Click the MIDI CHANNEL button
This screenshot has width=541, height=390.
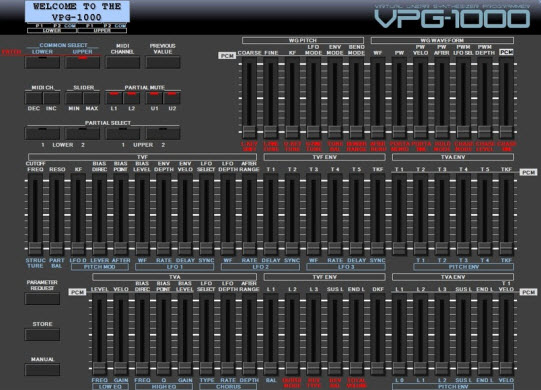123,62
